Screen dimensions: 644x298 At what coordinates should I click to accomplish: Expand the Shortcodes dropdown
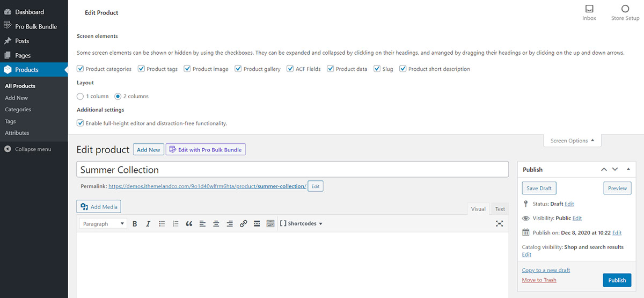pos(301,224)
